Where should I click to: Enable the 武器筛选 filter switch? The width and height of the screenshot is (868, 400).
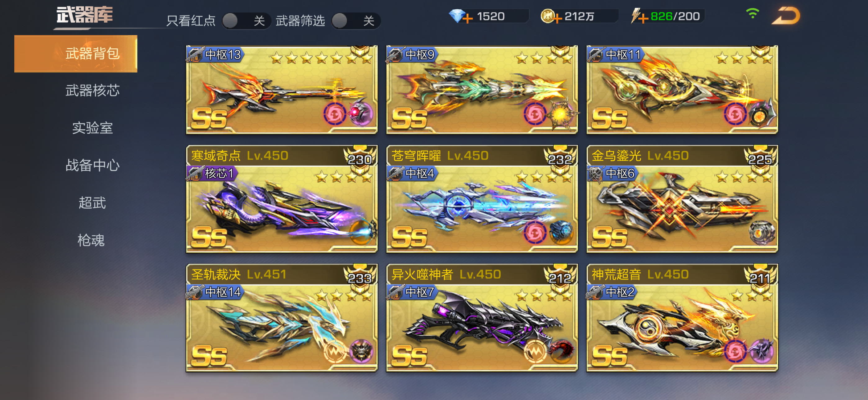pyautogui.click(x=356, y=21)
